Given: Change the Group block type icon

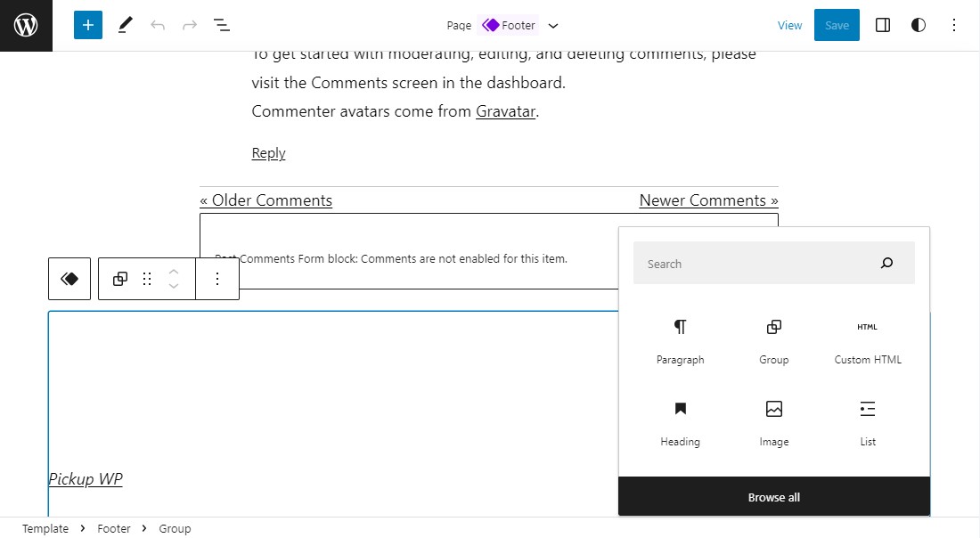Looking at the screenshot, I should click(x=120, y=279).
